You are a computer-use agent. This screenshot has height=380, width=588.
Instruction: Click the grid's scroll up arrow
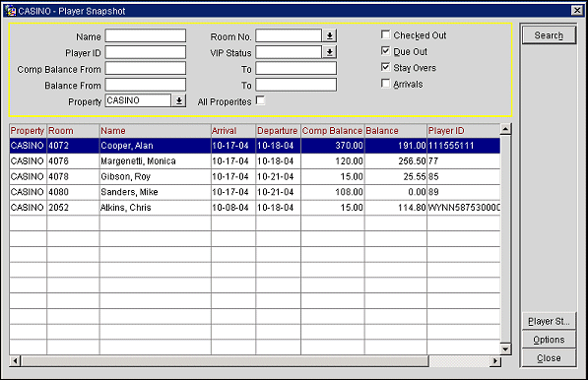[505, 129]
